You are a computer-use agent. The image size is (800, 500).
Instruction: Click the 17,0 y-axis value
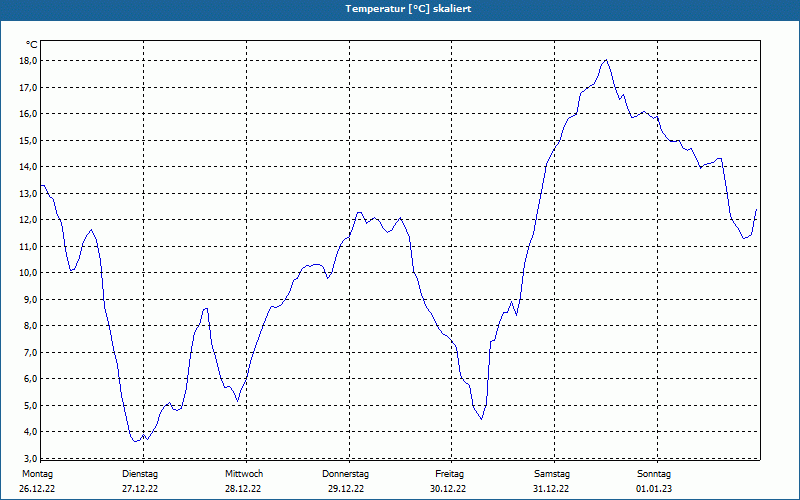point(28,87)
